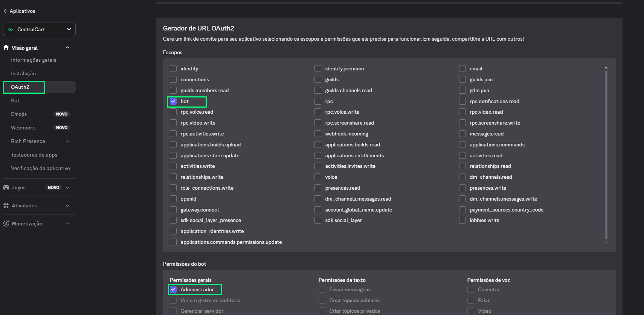Tick the relationships.read scope
This screenshot has width=644, height=315.
point(462,166)
